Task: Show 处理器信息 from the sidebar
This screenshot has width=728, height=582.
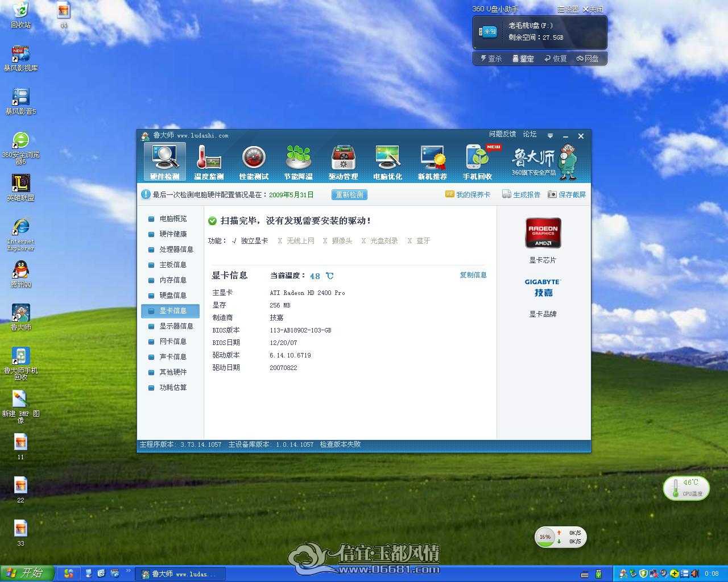Action: point(176,250)
